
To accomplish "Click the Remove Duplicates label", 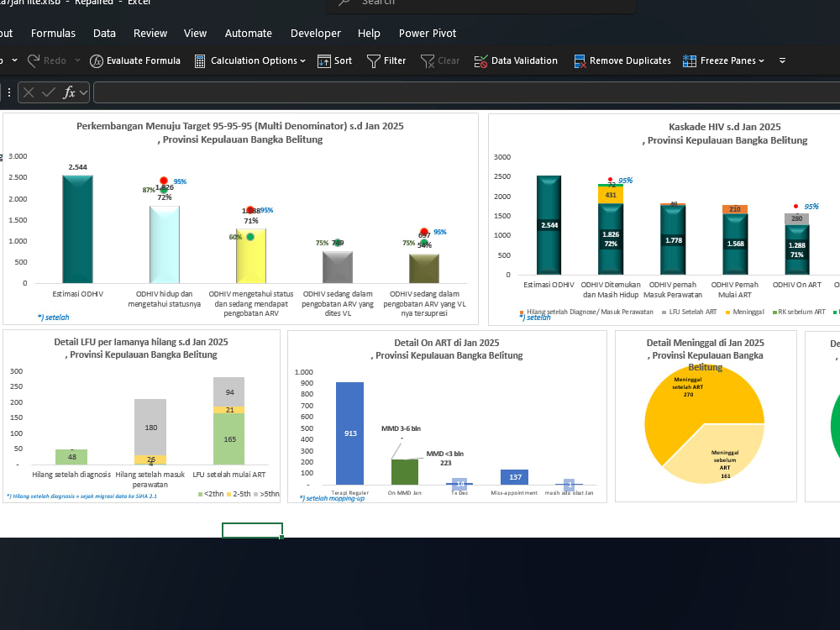I will point(630,60).
